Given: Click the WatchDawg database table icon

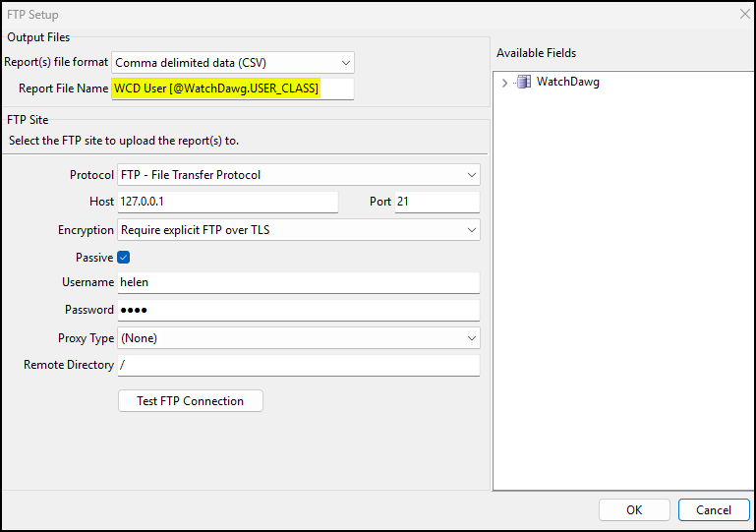Looking at the screenshot, I should point(524,83).
